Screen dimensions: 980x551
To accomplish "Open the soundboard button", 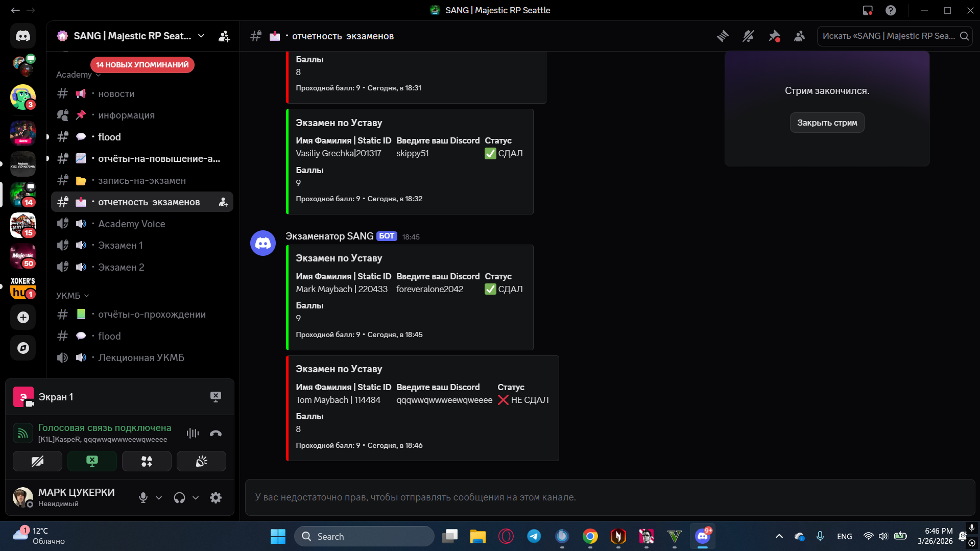I will pos(201,461).
